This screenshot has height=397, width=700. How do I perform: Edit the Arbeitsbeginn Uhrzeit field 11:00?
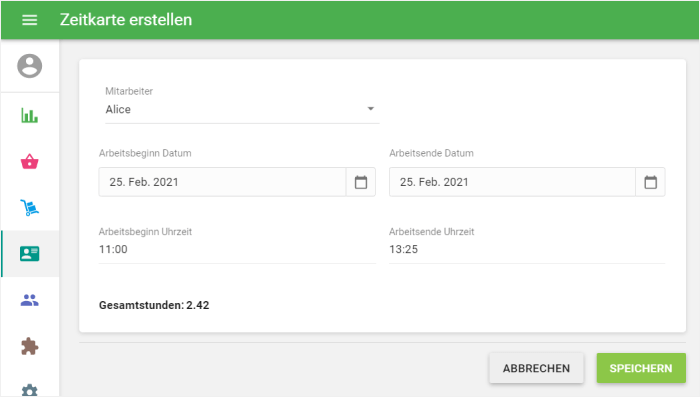[237, 250]
